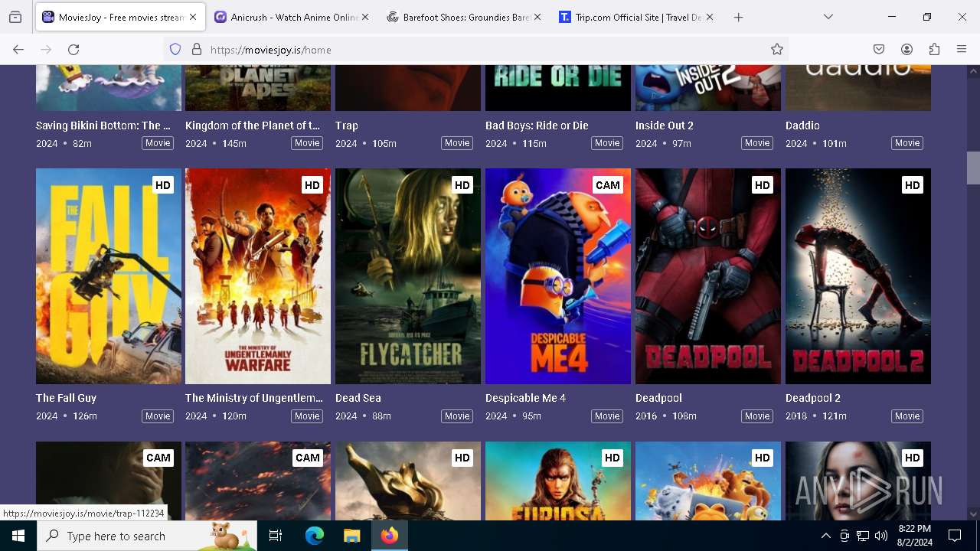980x551 pixels.
Task: Open the Firefox application menu
Action: [x=962, y=49]
